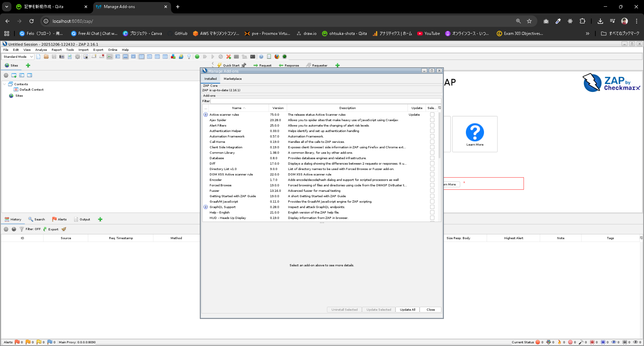Click the lightbulb icon in the toolbar
This screenshot has height=346, width=644.
coord(189,57)
